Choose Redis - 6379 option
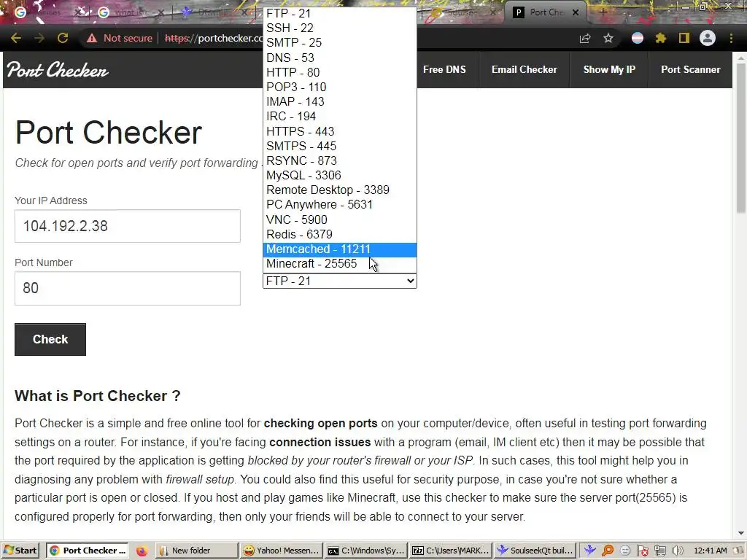747x560 pixels. 340,234
